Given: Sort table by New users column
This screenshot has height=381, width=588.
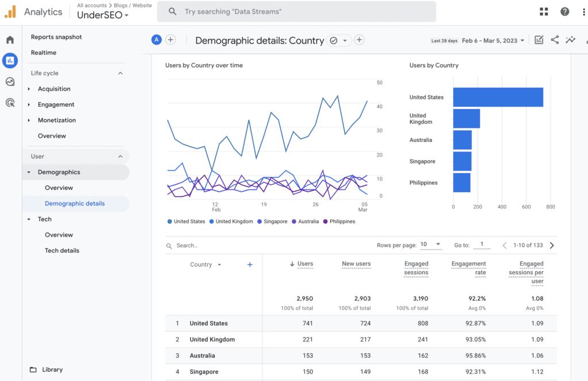Looking at the screenshot, I should pos(356,264).
